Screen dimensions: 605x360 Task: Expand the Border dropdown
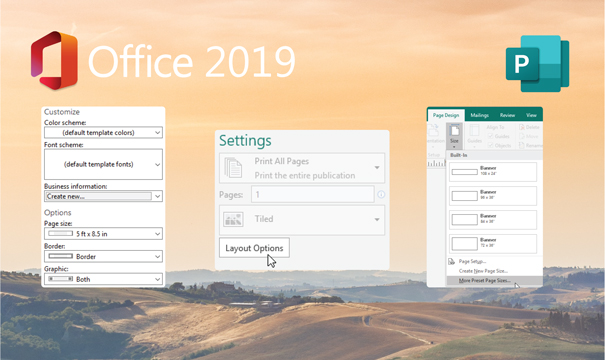pos(103,257)
